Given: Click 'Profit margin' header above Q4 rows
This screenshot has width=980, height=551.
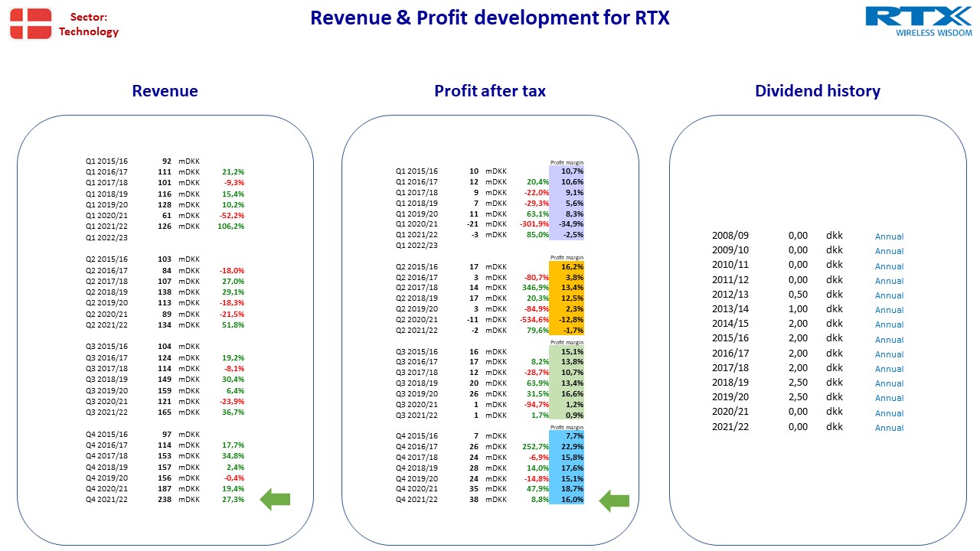Looking at the screenshot, I should pyautogui.click(x=567, y=428).
